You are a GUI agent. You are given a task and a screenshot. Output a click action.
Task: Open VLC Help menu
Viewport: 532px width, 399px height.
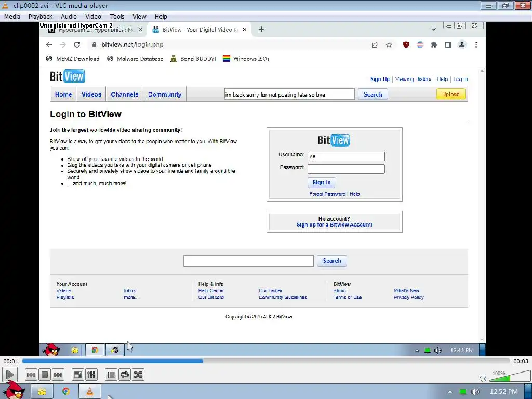point(161,16)
